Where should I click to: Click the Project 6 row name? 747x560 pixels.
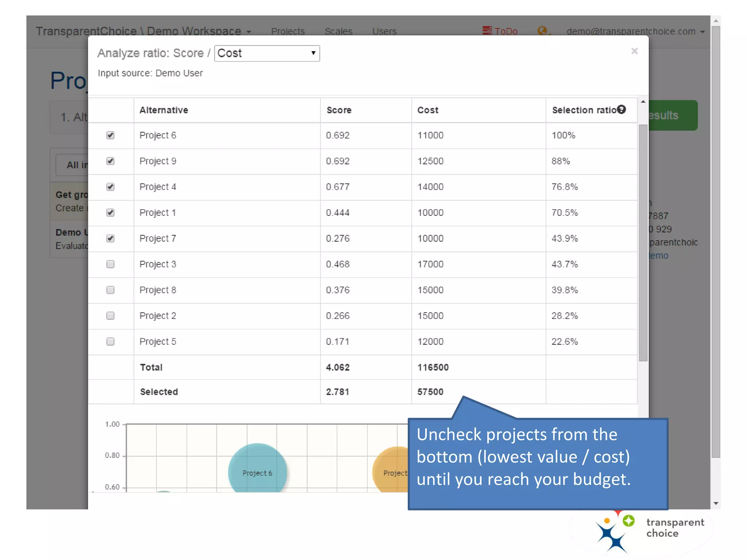pos(158,135)
